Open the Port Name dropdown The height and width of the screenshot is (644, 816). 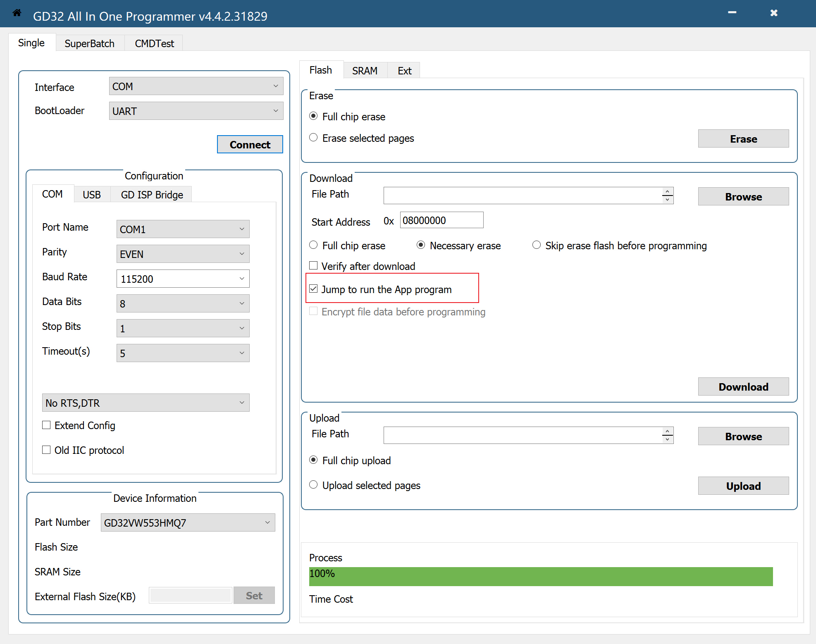click(x=183, y=229)
